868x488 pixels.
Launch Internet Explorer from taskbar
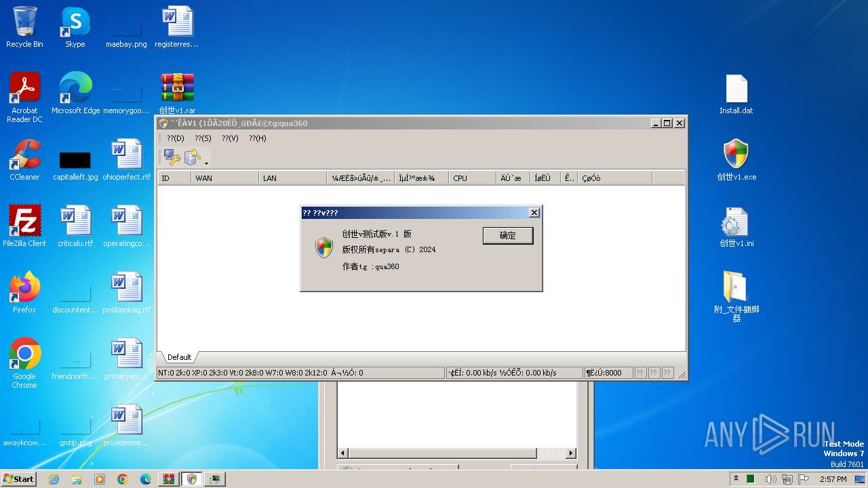tap(54, 479)
